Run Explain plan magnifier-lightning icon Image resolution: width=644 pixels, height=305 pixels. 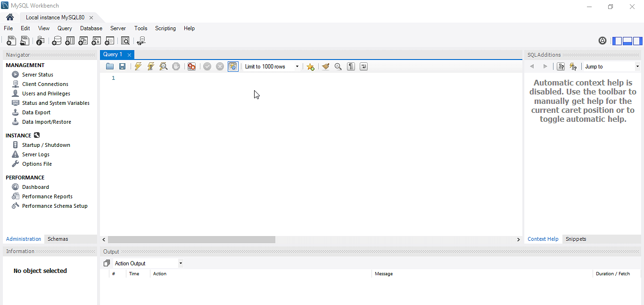point(163,67)
